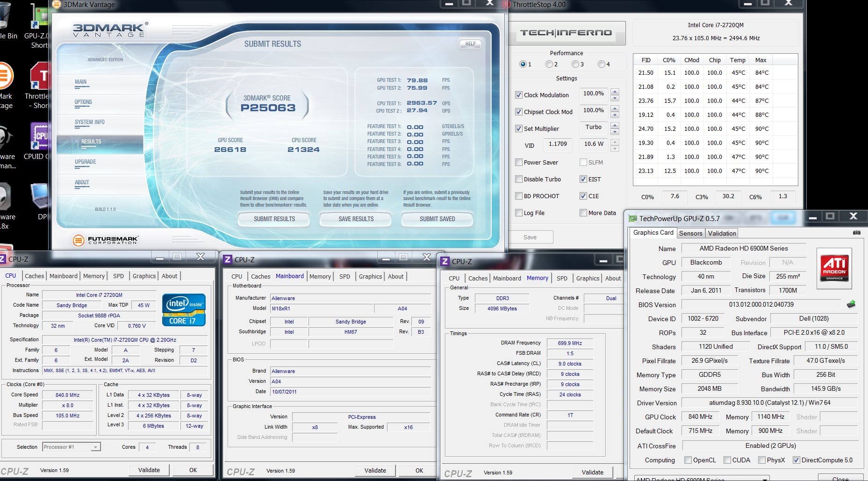Click the GPU-Z camera screenshot icon

pos(856,232)
